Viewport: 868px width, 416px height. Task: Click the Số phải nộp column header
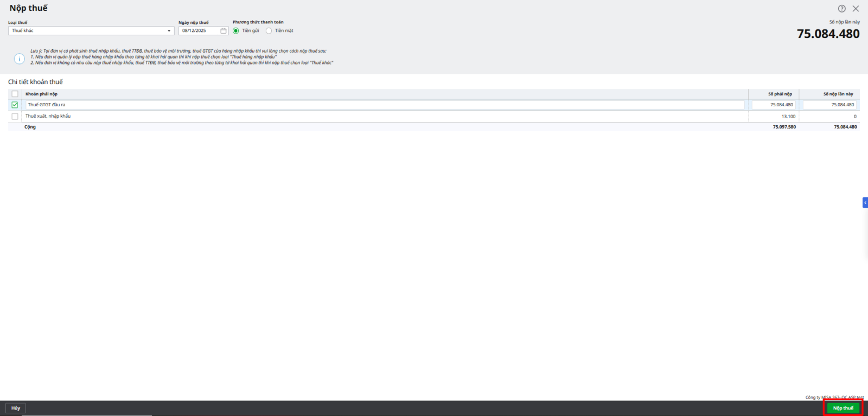coord(780,94)
